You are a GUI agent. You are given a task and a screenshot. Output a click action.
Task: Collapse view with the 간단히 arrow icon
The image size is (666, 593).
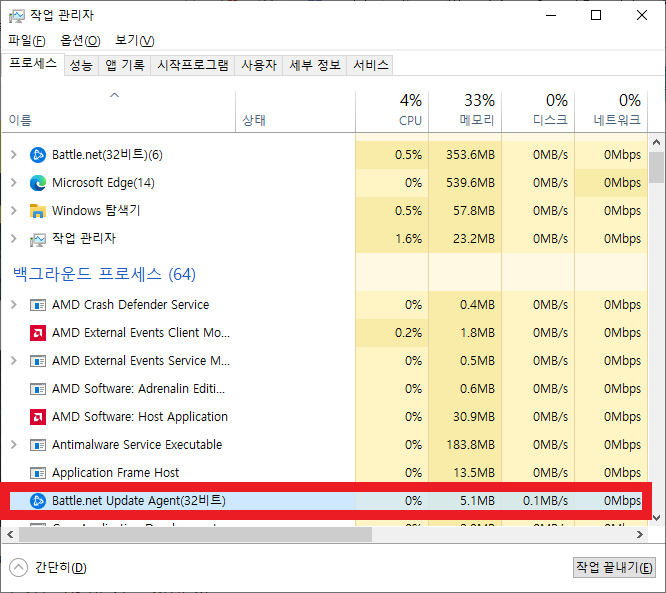(x=18, y=568)
